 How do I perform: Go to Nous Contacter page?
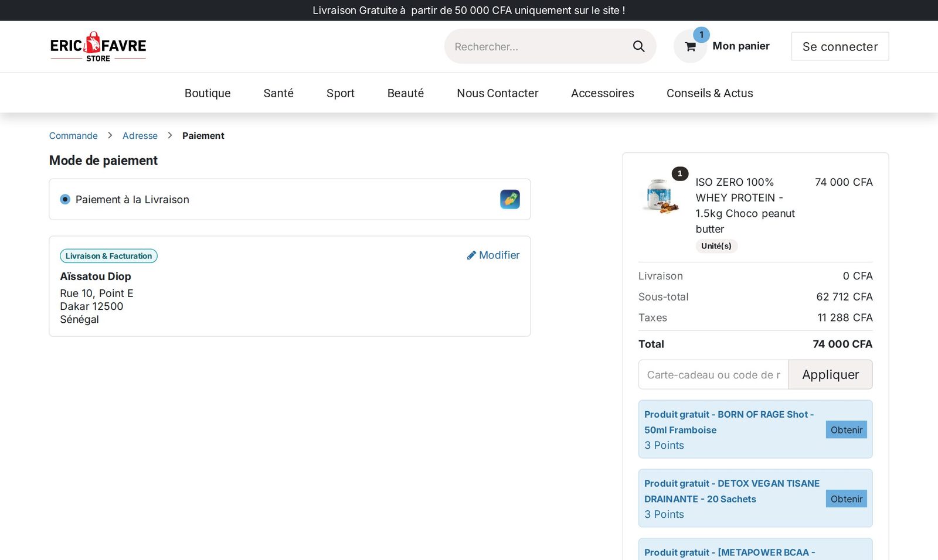[498, 93]
